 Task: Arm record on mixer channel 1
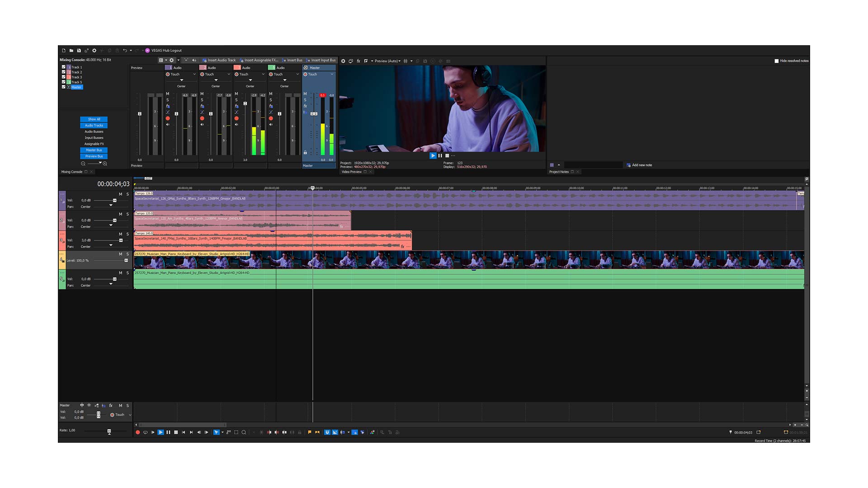(x=168, y=118)
